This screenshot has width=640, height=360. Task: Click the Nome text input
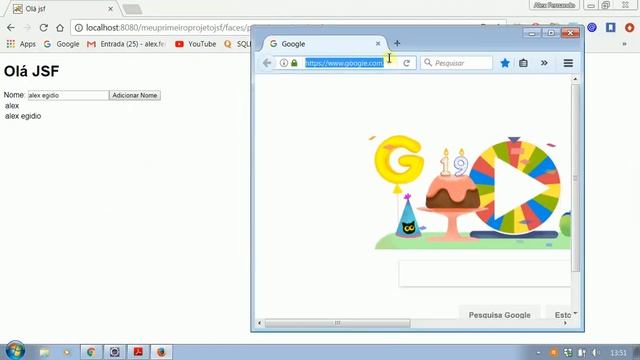[x=68, y=95]
